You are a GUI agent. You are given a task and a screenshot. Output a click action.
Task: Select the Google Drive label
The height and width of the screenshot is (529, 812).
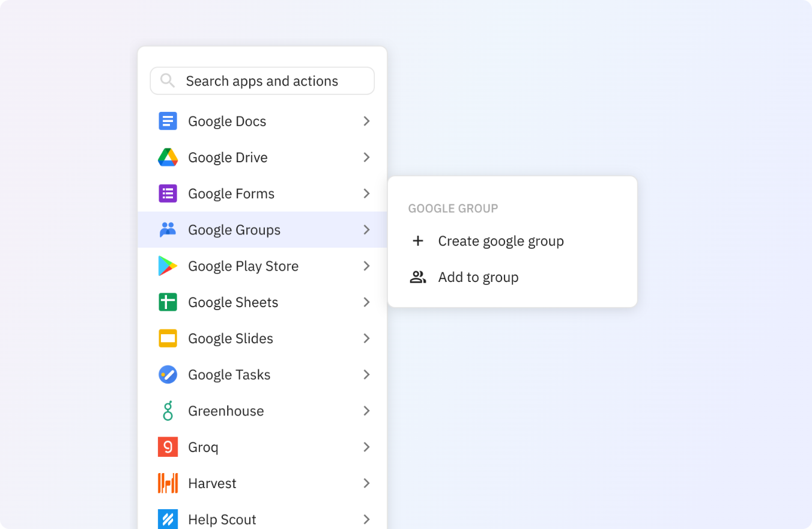(x=228, y=157)
